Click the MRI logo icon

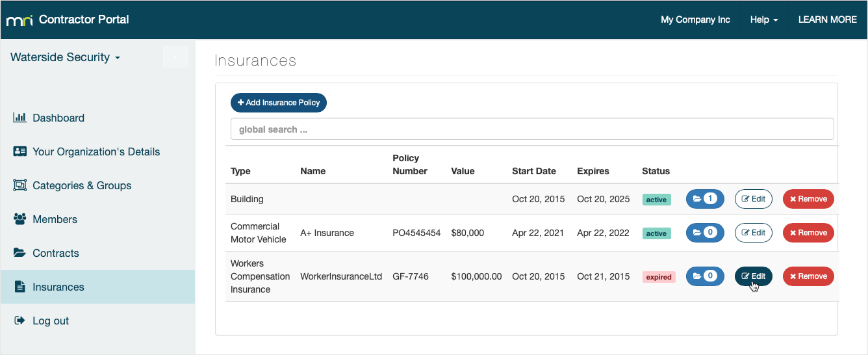click(19, 20)
